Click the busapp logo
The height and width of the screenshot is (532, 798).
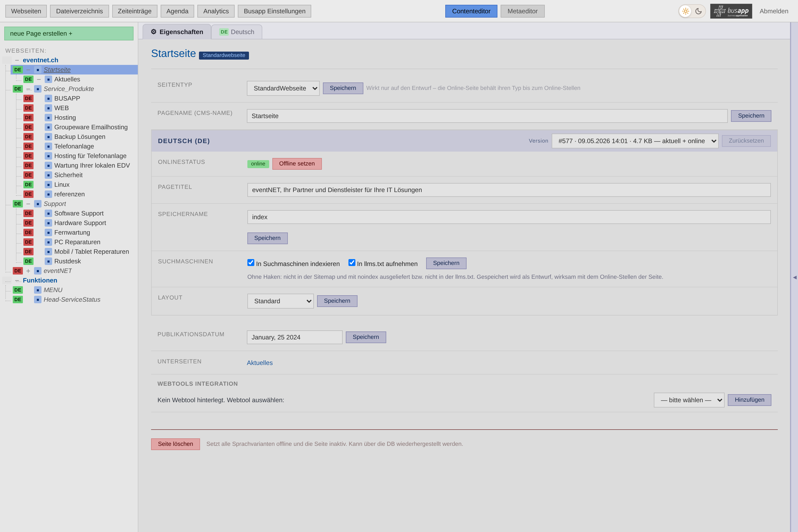(x=731, y=11)
